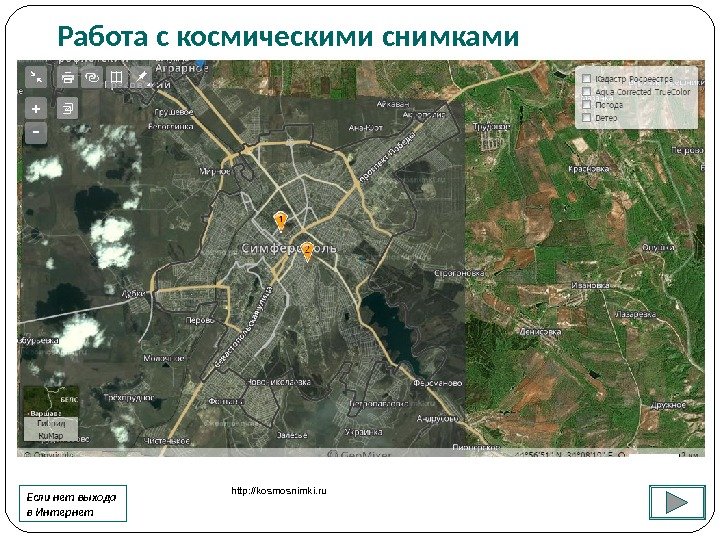Click the Трудовое settlement label
Image resolution: width=720 pixels, height=540 pixels.
coord(491,126)
